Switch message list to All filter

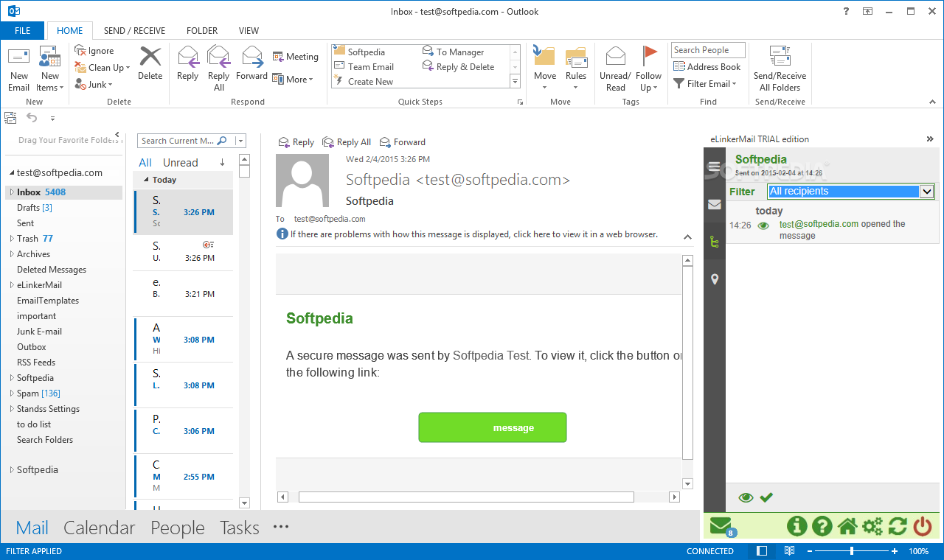[x=145, y=163]
